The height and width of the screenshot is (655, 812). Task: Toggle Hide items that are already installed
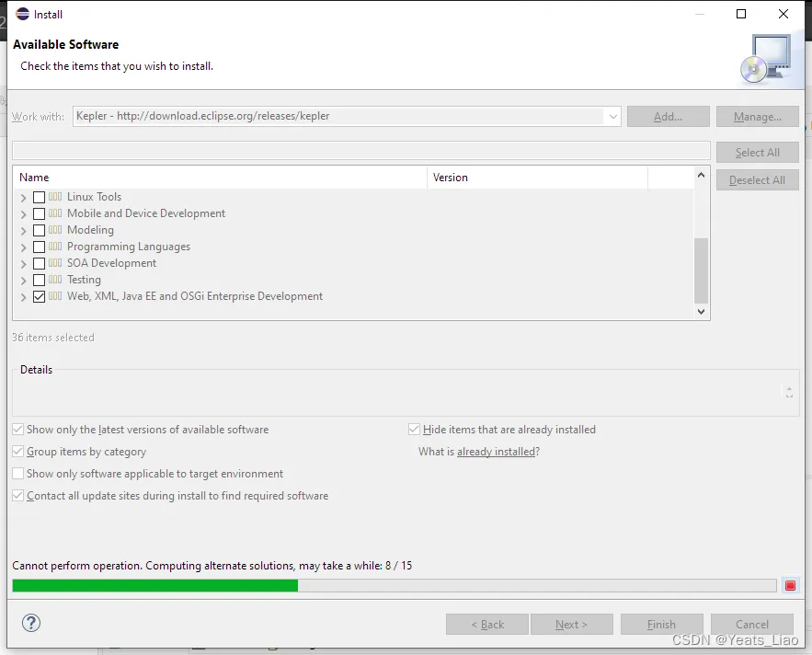click(x=414, y=429)
